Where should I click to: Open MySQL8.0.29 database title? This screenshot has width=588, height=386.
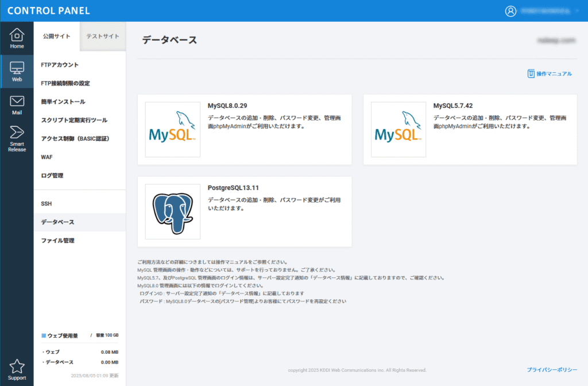227,106
